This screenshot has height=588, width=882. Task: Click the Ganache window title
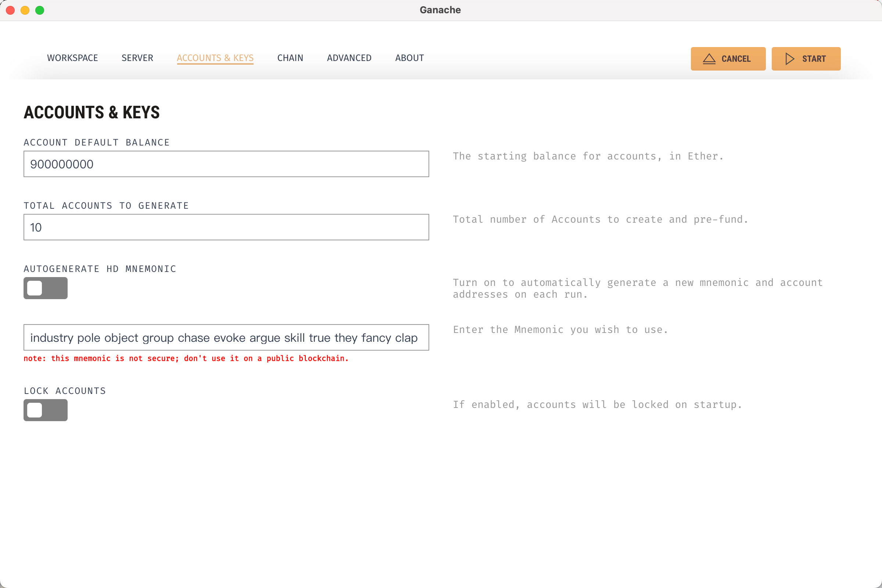coord(440,10)
